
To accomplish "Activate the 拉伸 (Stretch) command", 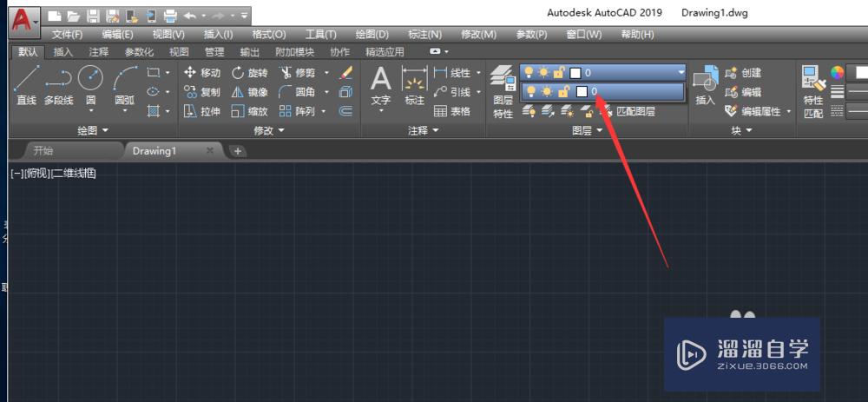I will 202,111.
